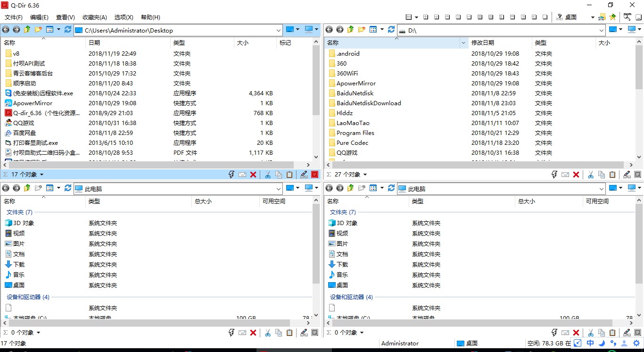The image size is (644, 352).
Task: Sort Desktop pane by 大小 column header
Action: [255, 43]
